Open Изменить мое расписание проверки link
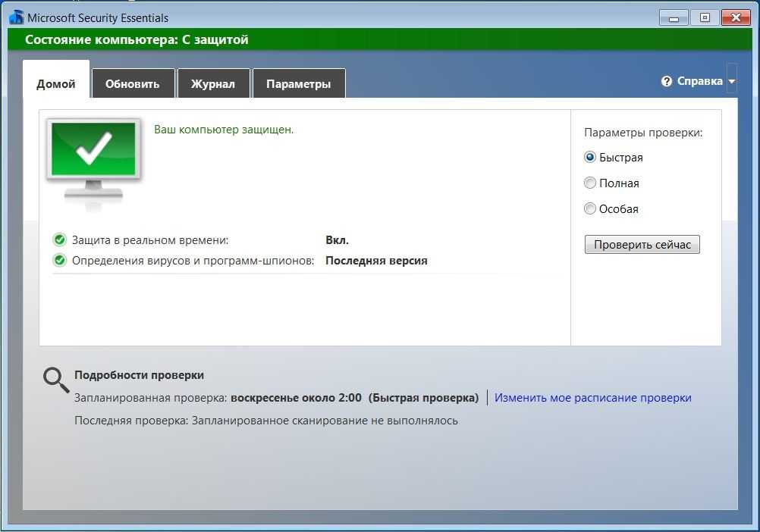Image resolution: width=760 pixels, height=532 pixels. (593, 398)
